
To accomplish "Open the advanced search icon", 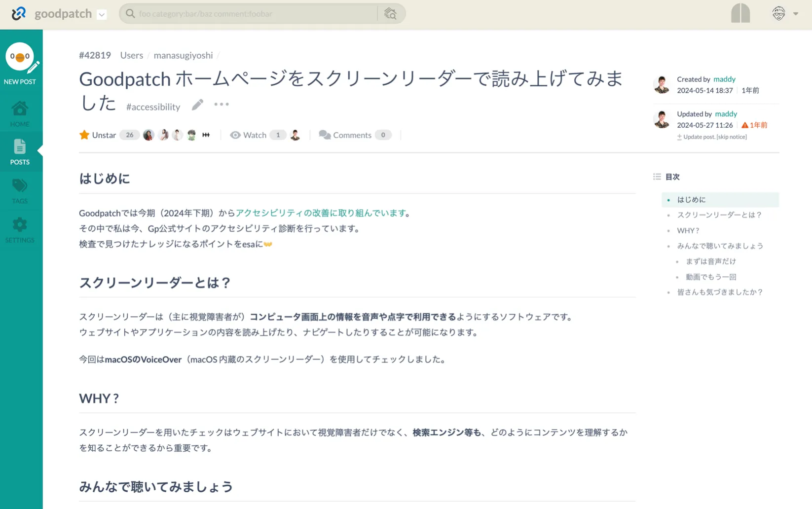I will coord(390,14).
